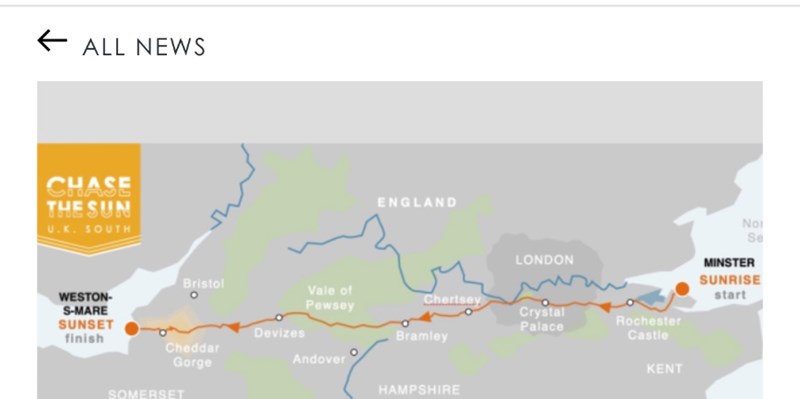This screenshot has width=800, height=399.
Task: Select the Weston-S-Mare sunset finish marker
Action: pyautogui.click(x=132, y=329)
